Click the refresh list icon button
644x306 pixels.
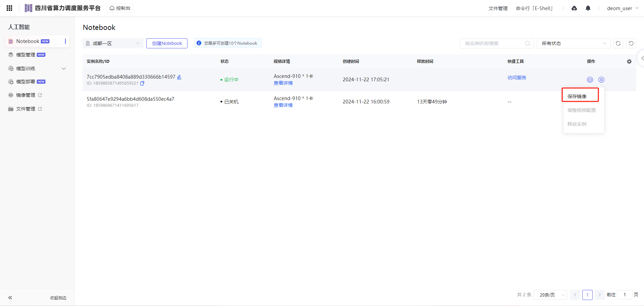(618, 43)
